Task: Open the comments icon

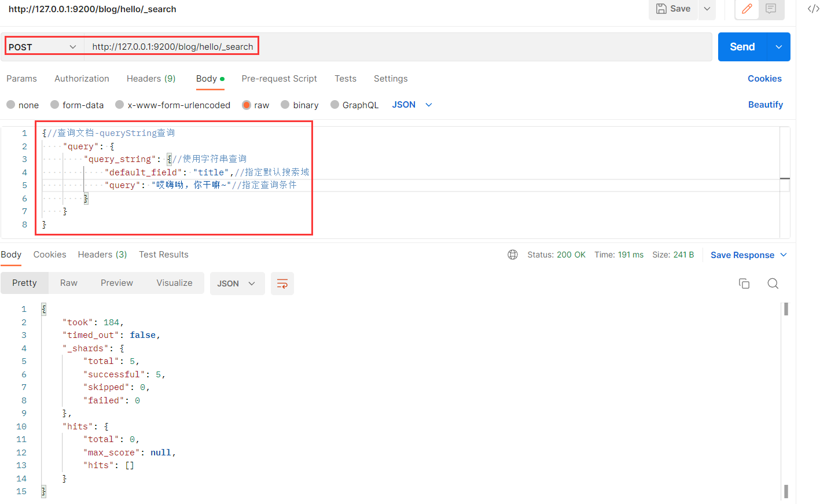Action: [x=771, y=9]
